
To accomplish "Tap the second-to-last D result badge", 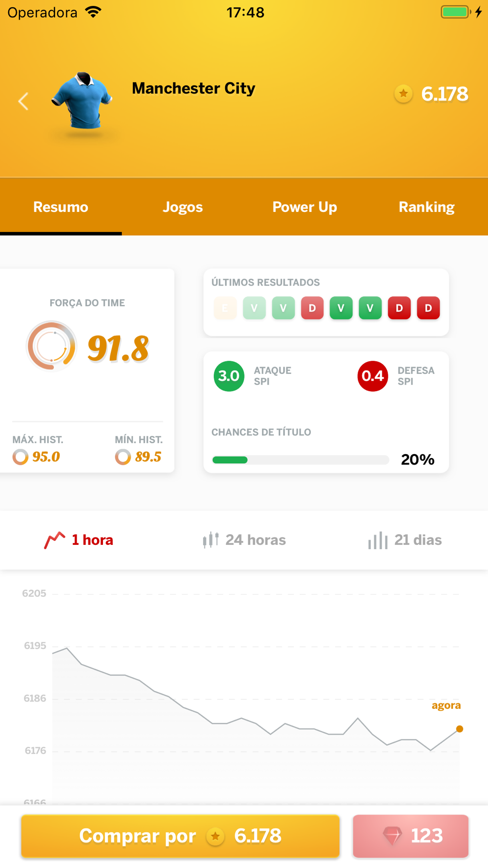I will (x=399, y=308).
